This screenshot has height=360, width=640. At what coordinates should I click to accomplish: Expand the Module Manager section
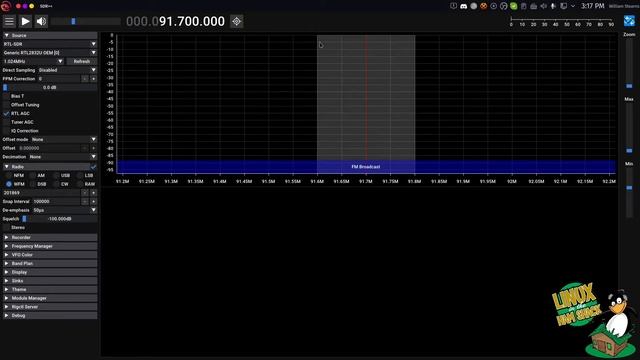point(50,298)
